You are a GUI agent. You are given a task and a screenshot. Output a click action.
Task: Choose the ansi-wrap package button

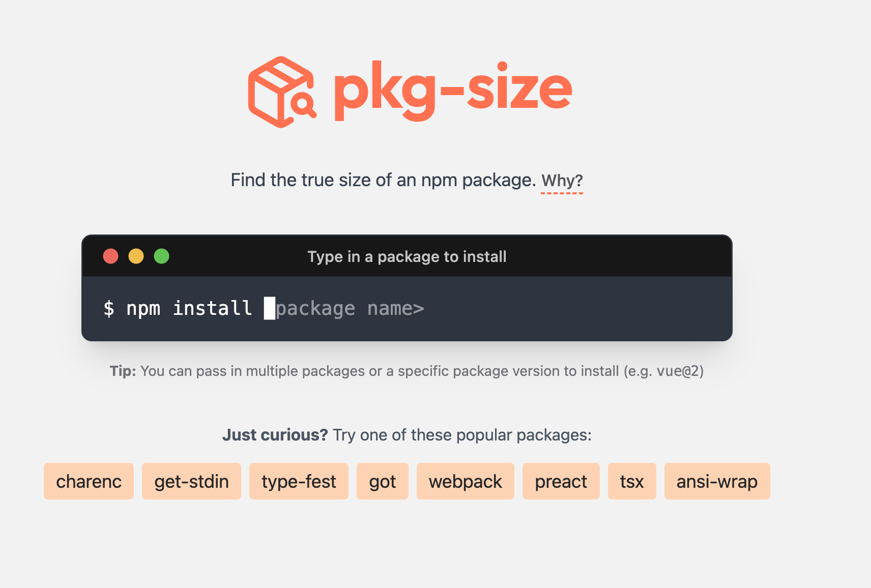(x=717, y=481)
